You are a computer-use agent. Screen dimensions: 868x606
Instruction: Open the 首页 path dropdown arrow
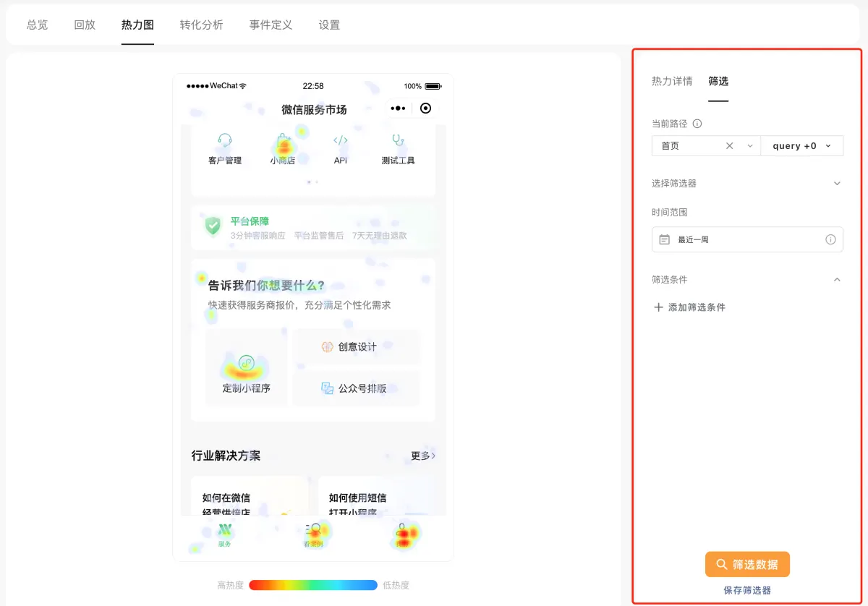tap(750, 146)
